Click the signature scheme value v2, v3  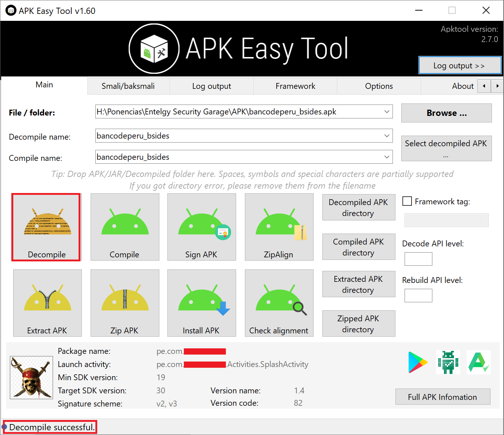pyautogui.click(x=167, y=404)
